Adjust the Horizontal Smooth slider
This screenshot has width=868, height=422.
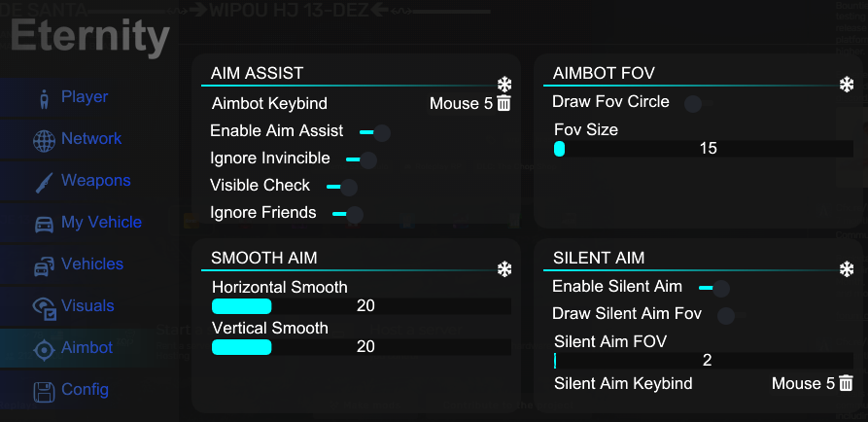(x=362, y=305)
